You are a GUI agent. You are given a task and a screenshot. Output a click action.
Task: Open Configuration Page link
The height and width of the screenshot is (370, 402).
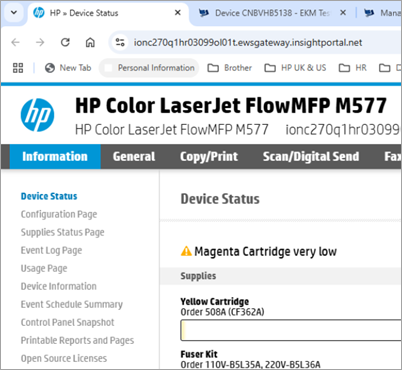[x=59, y=214]
